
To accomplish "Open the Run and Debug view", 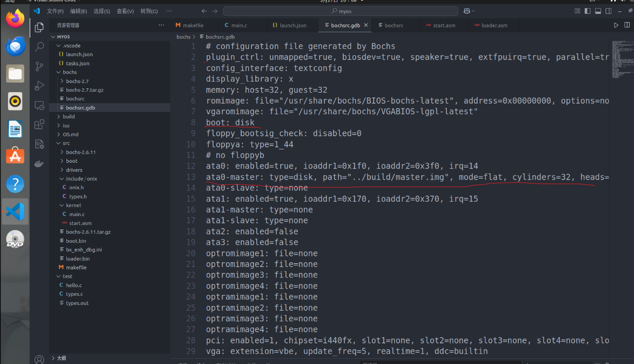I will point(39,85).
